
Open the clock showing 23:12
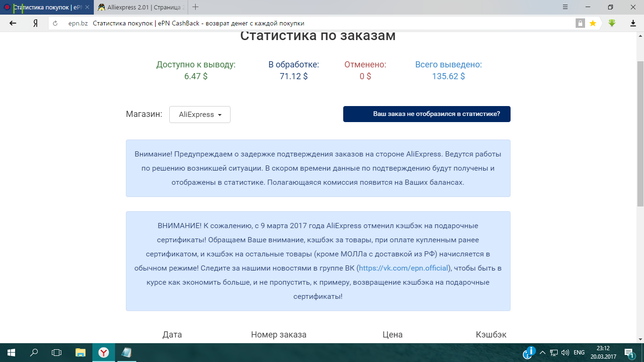(603, 353)
